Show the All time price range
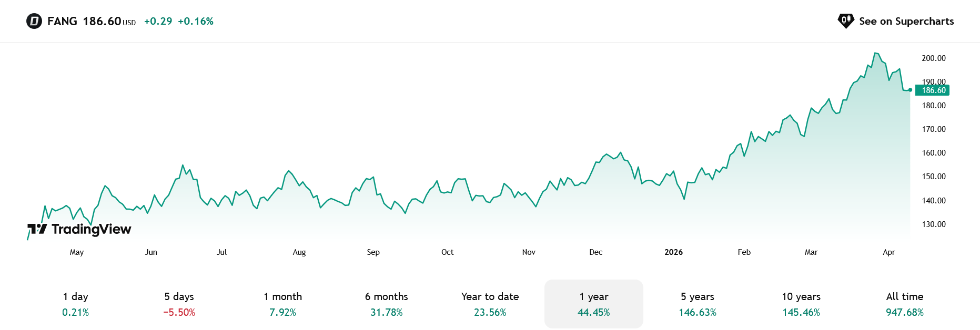The image size is (980, 330). point(905,304)
